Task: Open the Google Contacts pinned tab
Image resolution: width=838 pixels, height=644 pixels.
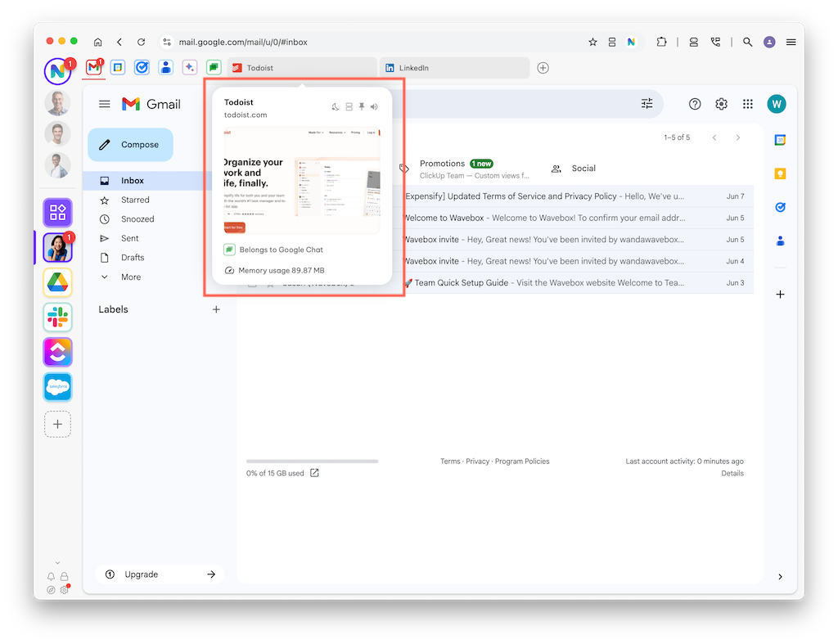Action: coord(165,67)
